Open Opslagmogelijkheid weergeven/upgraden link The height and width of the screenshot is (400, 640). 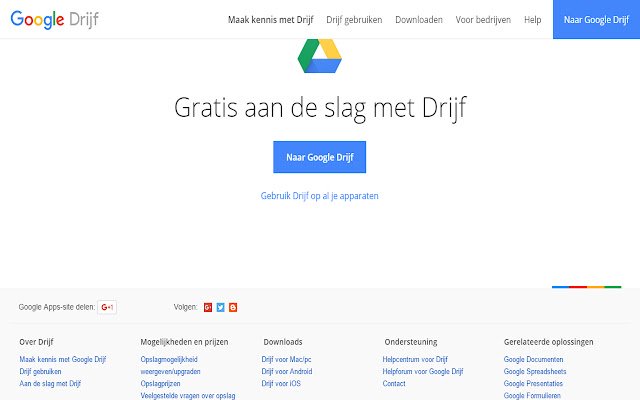171,365
